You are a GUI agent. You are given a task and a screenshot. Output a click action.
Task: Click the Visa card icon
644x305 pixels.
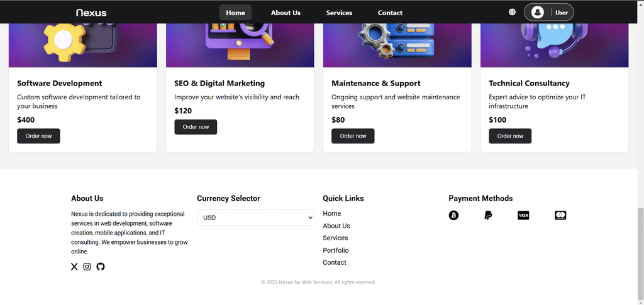pyautogui.click(x=523, y=216)
